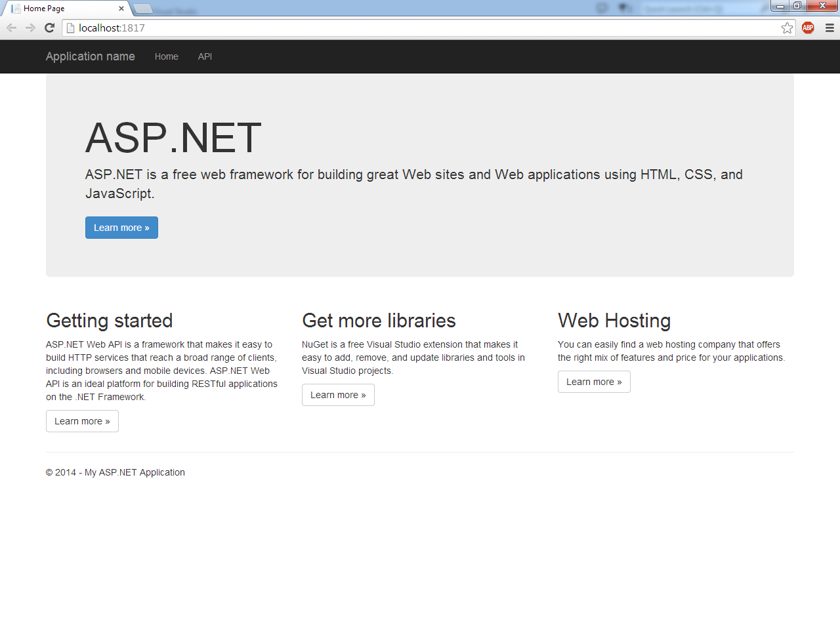Click the forward navigation arrow
Image resolution: width=840 pixels, height=631 pixels.
(30, 28)
